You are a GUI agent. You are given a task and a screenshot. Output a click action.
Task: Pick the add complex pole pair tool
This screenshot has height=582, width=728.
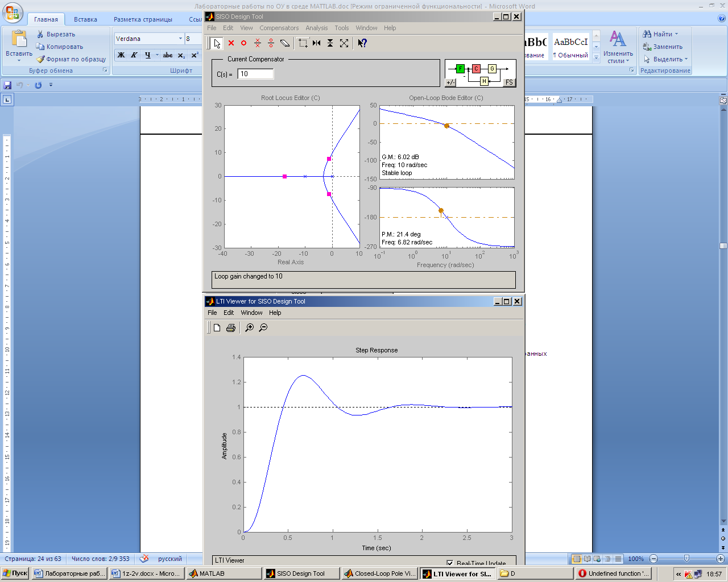258,43
